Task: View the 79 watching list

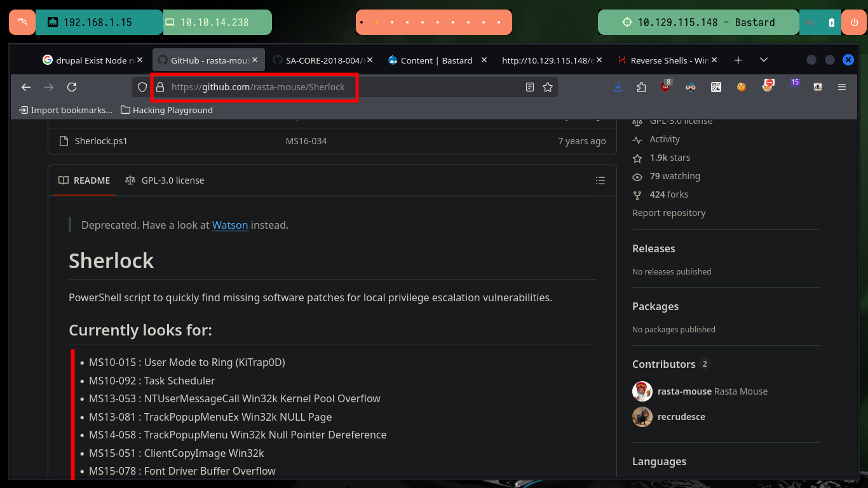Action: pos(675,176)
